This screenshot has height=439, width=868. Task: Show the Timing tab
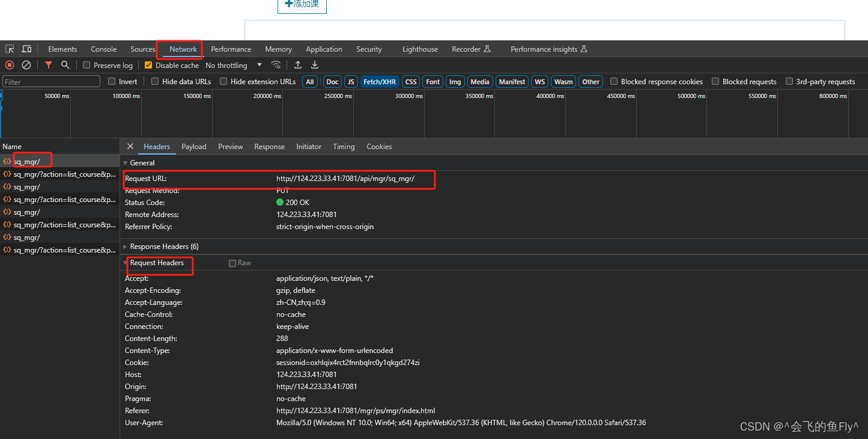(x=344, y=147)
